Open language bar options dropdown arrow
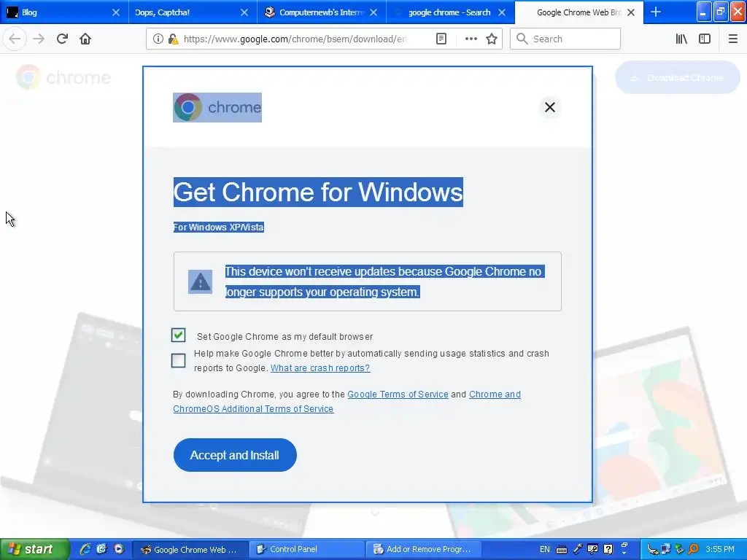The image size is (747, 560). (x=624, y=553)
